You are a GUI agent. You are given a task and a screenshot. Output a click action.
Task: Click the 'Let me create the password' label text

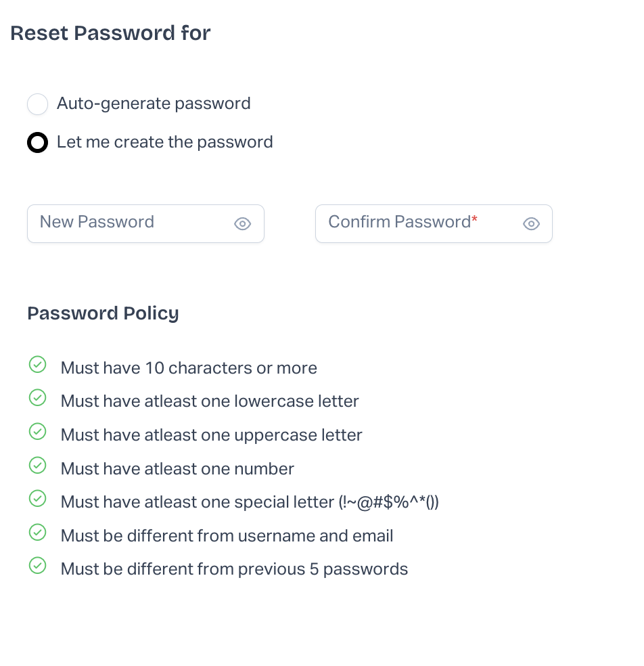click(x=164, y=142)
